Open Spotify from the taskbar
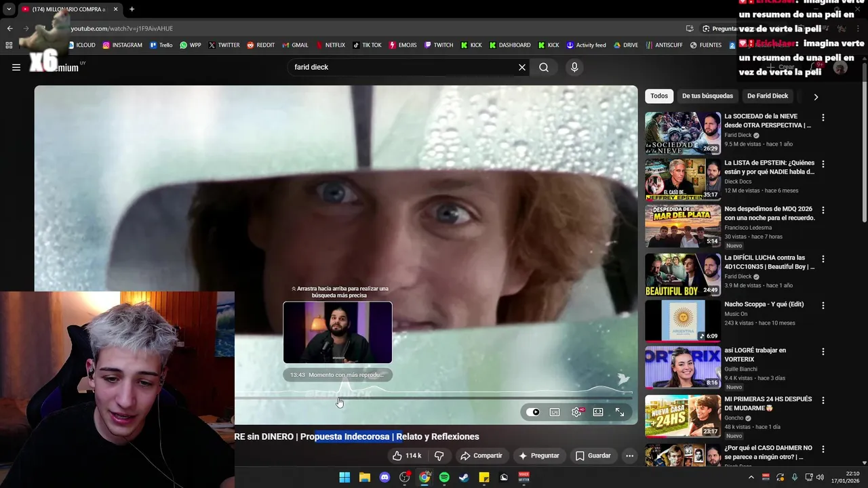868x488 pixels. [x=444, y=477]
